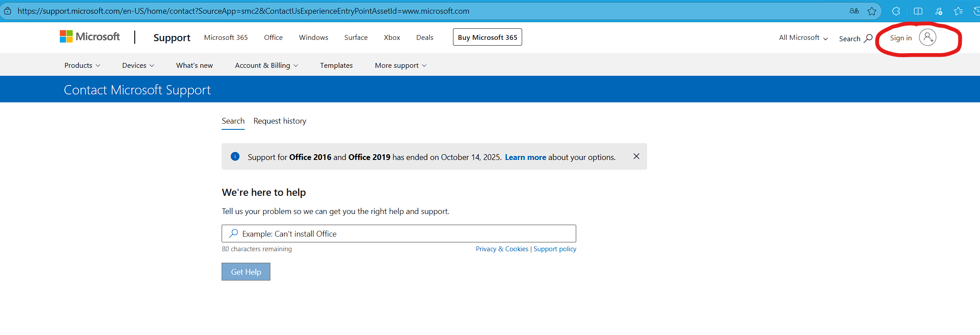Follow the Learn more link
This screenshot has width=980, height=335.
click(525, 157)
